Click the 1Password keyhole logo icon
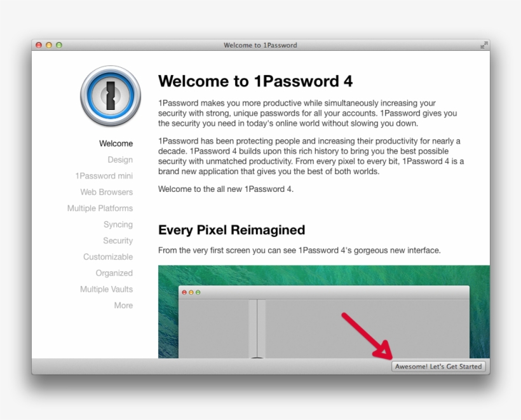This screenshot has height=420, width=521. [111, 96]
